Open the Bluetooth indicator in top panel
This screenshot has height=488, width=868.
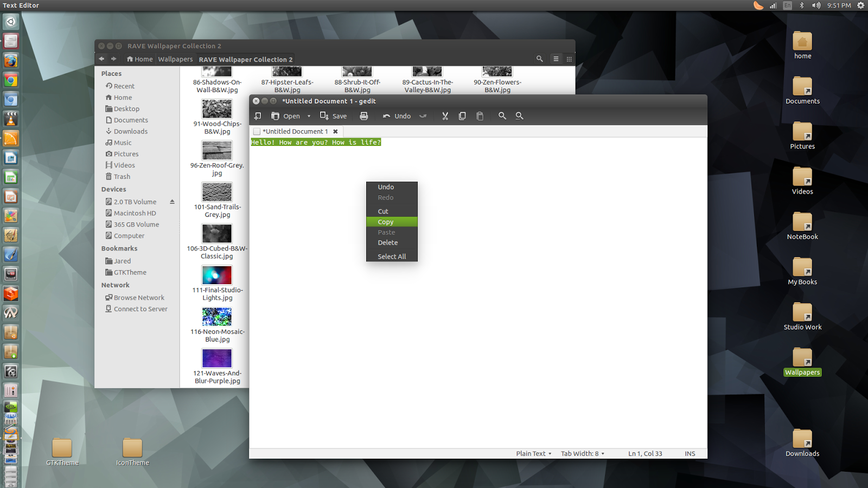tap(802, 5)
